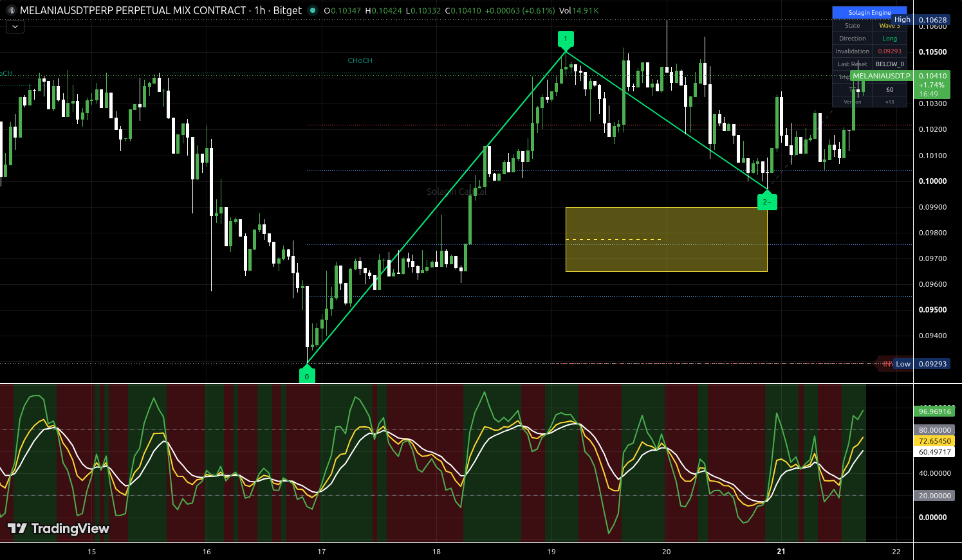Click date 22 on the time axis
The width and height of the screenshot is (962, 560).
click(896, 552)
